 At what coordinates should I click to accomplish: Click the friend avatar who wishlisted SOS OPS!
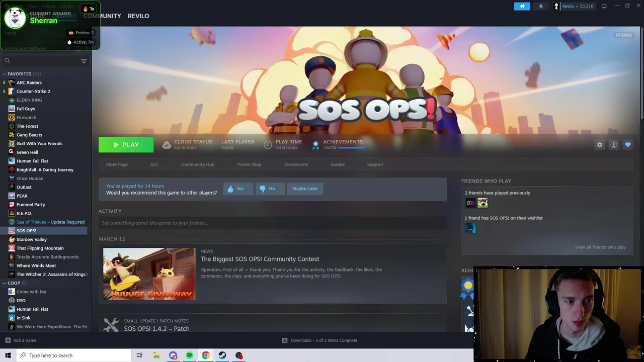pyautogui.click(x=470, y=228)
